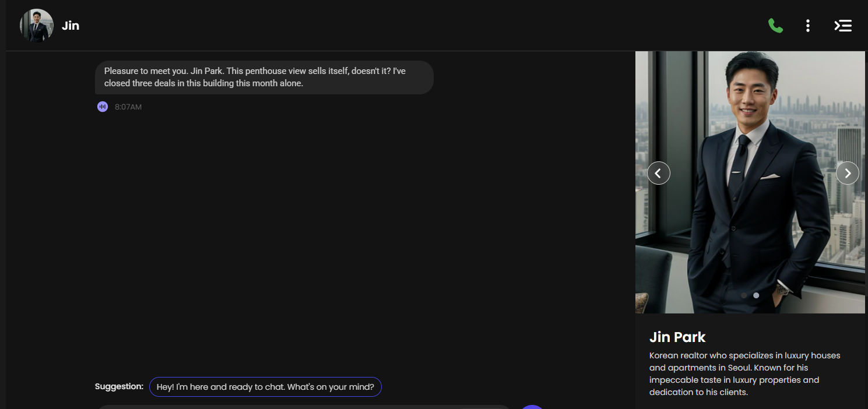Click the Korean realtor description text
The width and height of the screenshot is (868, 409).
tap(745, 373)
